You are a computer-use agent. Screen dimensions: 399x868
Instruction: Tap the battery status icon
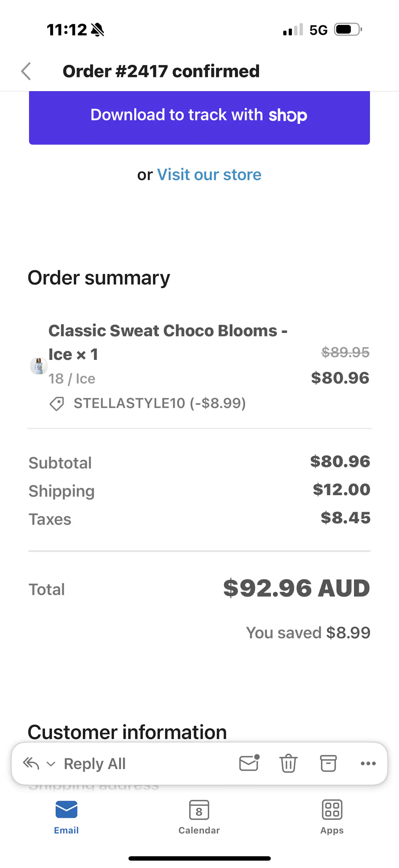point(348,30)
